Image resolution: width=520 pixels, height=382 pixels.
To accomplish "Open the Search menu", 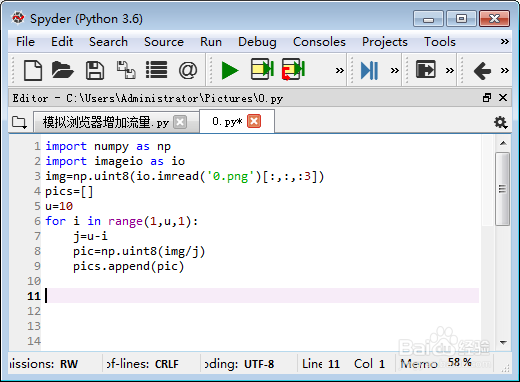I will [108, 42].
